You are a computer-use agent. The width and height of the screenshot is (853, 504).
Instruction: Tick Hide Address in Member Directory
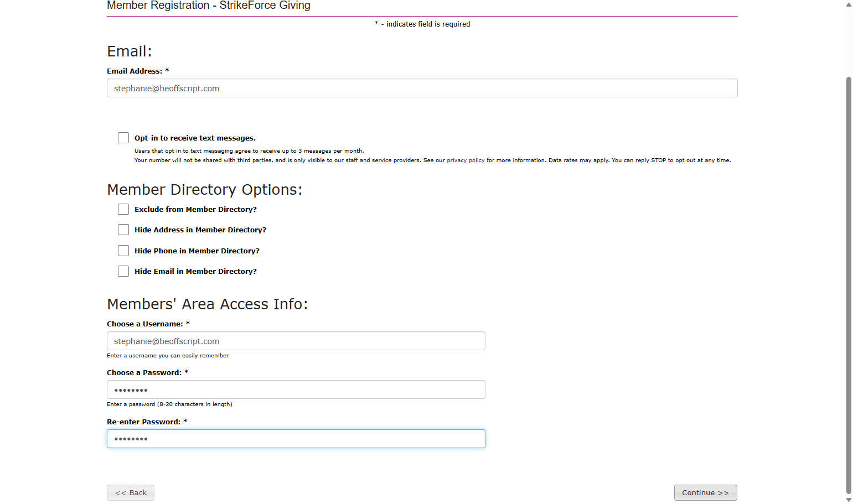tap(123, 230)
